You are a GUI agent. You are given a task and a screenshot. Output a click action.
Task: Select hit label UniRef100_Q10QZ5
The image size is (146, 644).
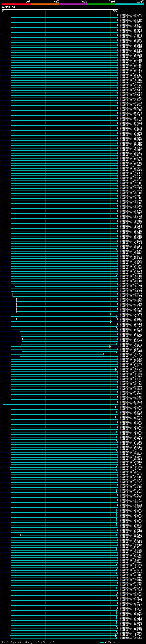coord(131,100)
